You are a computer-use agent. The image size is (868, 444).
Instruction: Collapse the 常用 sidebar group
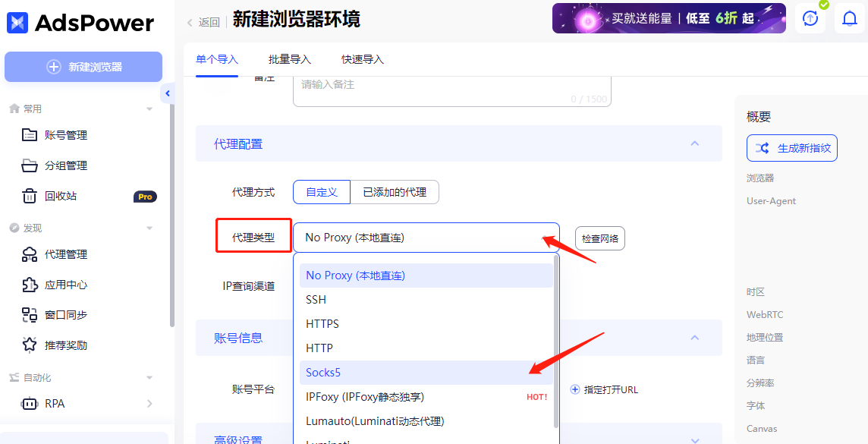[149, 109]
